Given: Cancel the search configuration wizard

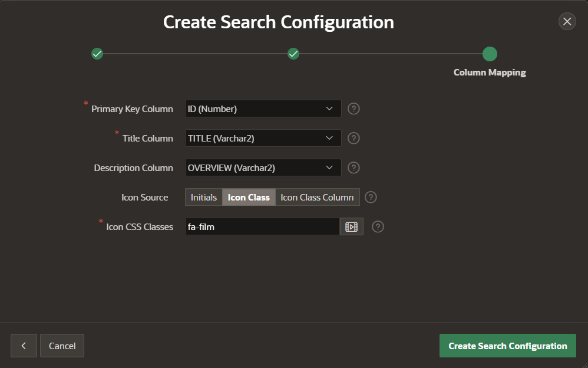Looking at the screenshot, I should (62, 346).
